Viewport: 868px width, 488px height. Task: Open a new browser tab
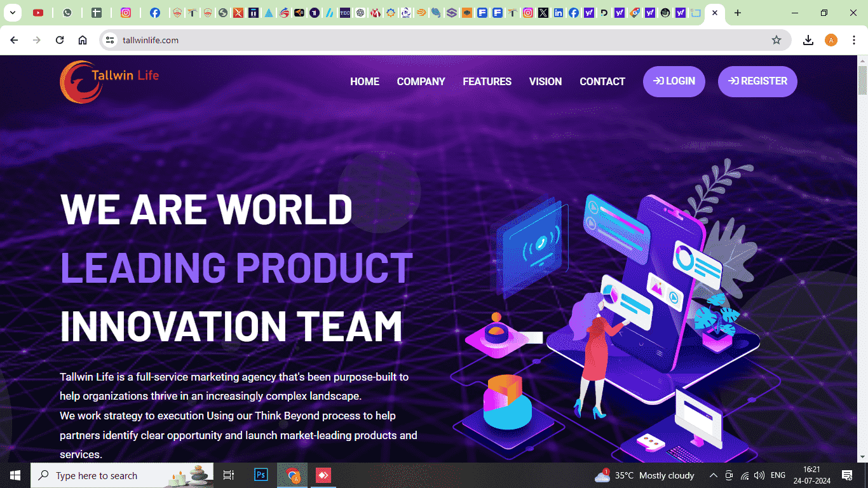pos(737,13)
